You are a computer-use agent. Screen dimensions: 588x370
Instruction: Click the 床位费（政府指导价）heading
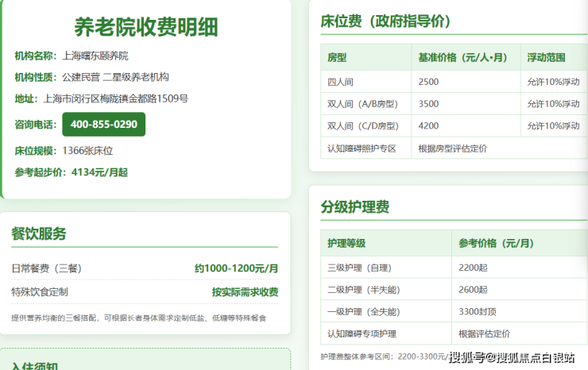click(385, 21)
